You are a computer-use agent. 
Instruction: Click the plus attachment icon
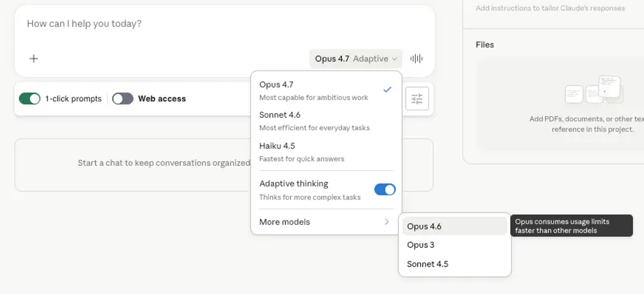[33, 58]
